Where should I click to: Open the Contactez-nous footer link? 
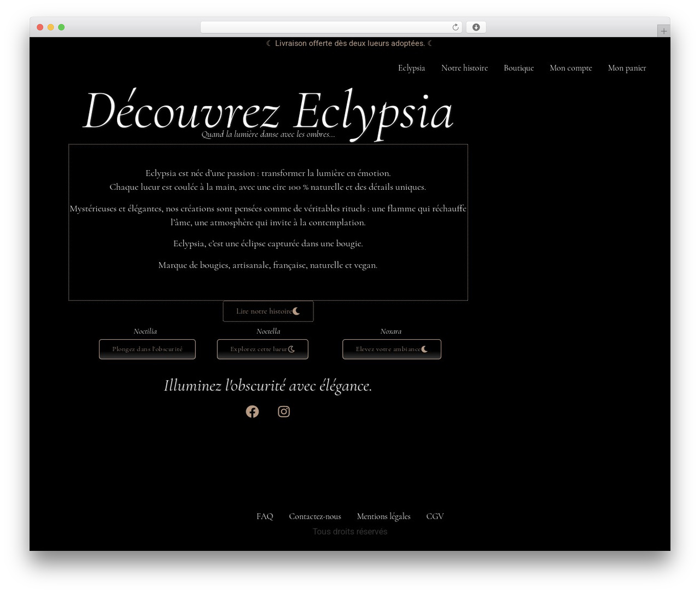click(315, 516)
